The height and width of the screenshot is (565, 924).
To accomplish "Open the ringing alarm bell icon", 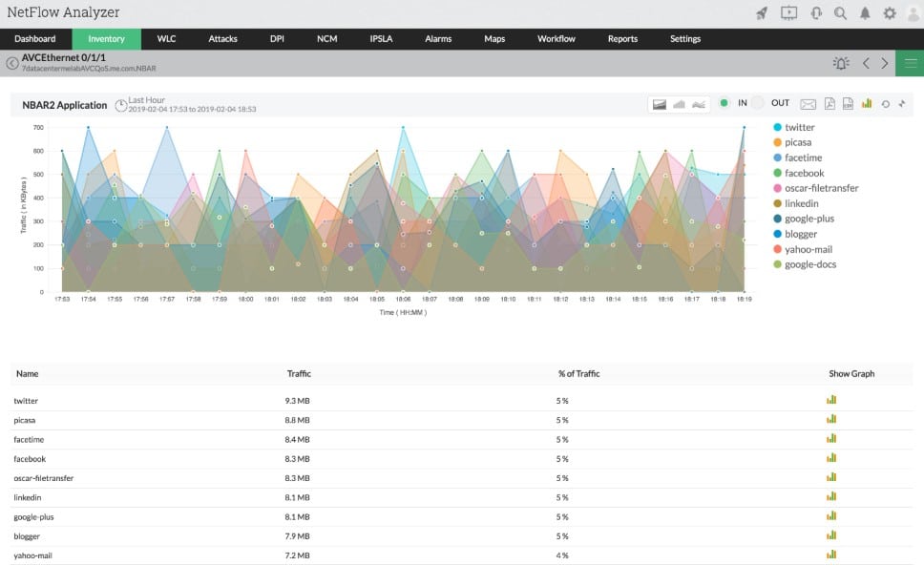I will 841,63.
